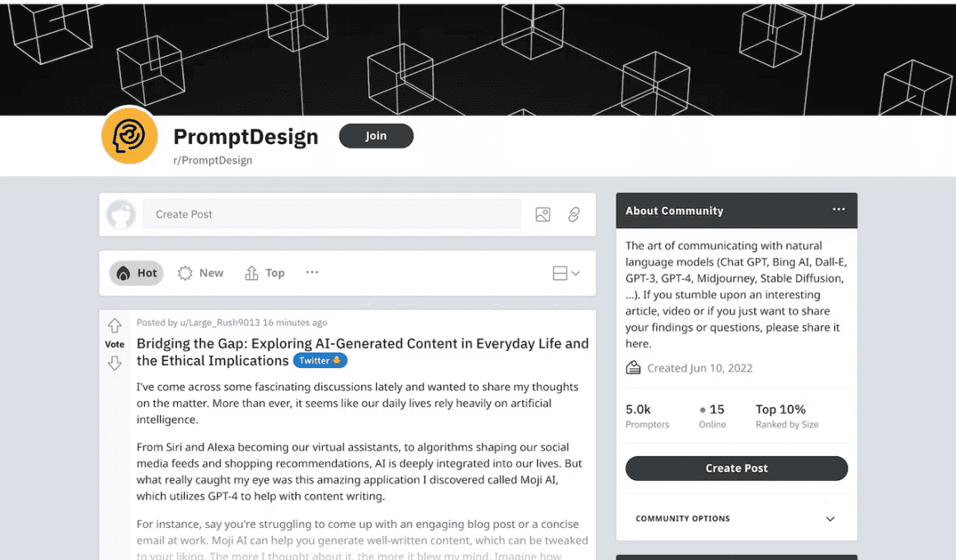Click the PromptDesign community heading
Screen dimensions: 956x560
246,137
